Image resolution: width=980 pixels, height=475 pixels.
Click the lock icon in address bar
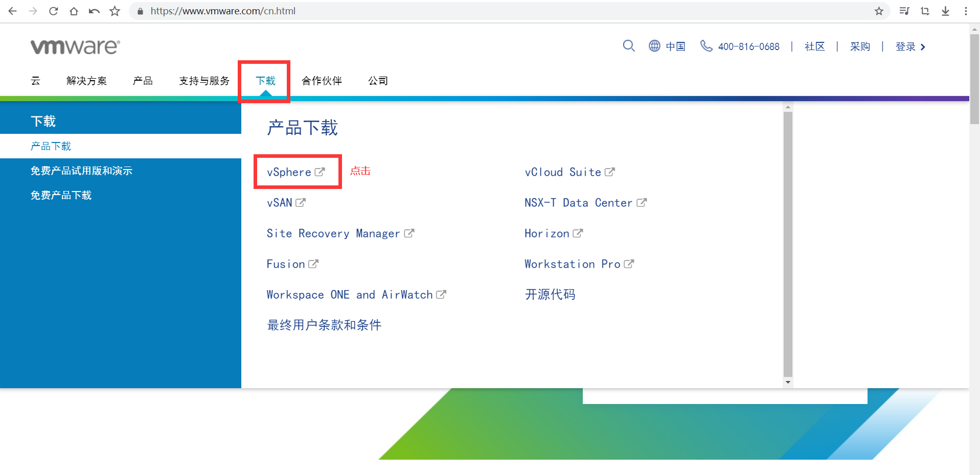pyautogui.click(x=140, y=11)
